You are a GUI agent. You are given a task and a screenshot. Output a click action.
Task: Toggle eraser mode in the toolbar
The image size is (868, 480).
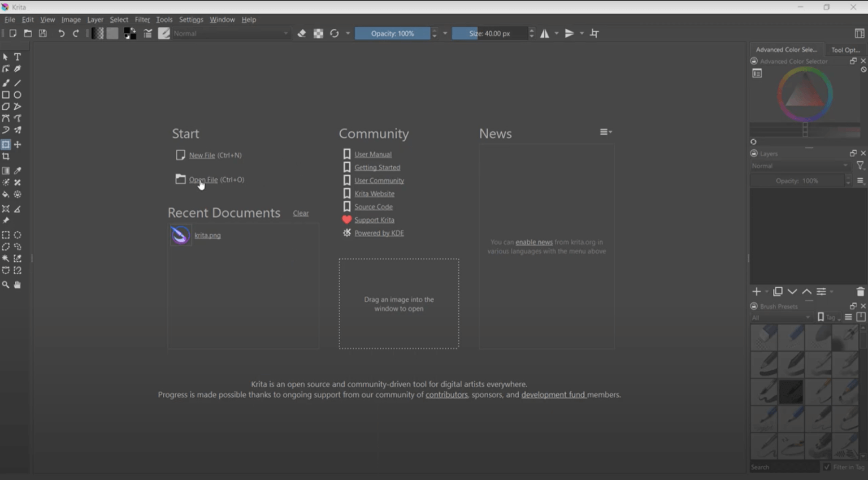click(x=302, y=33)
